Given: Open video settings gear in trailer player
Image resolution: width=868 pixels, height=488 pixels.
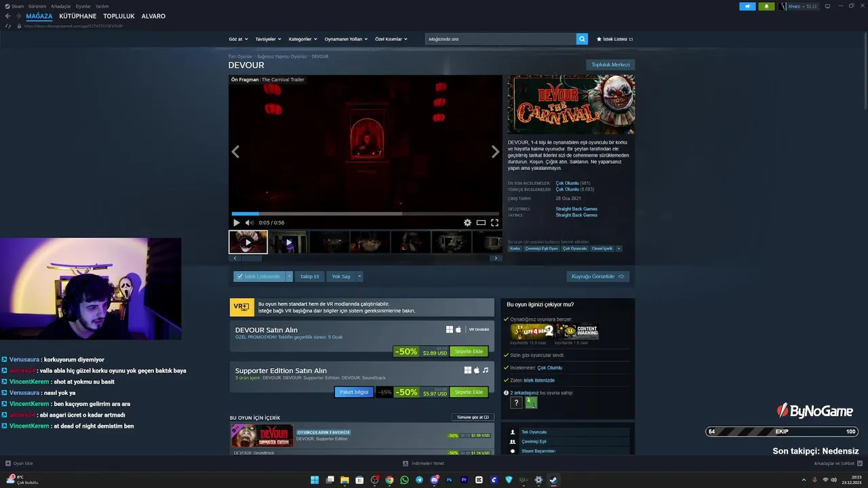Looking at the screenshot, I should (x=467, y=222).
